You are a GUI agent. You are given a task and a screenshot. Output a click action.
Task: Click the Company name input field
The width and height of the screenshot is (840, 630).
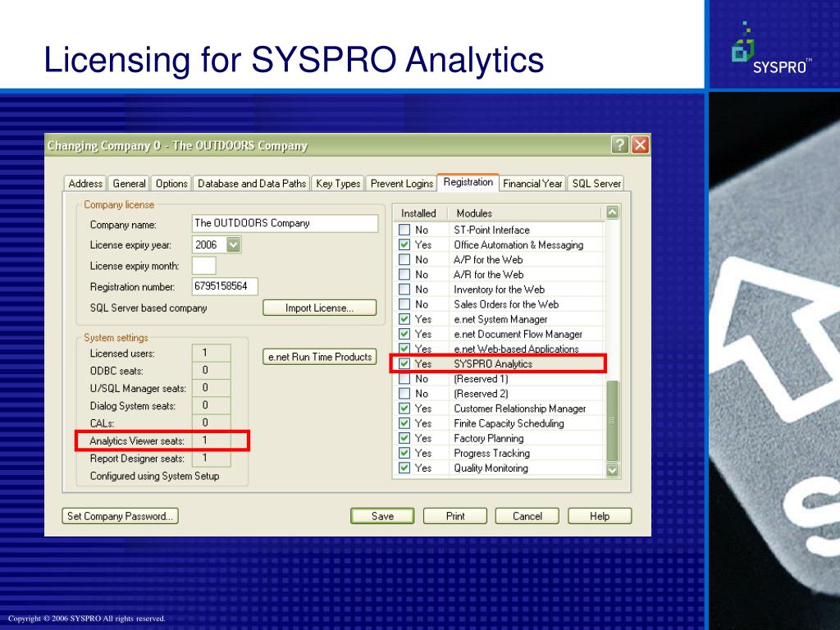(285, 223)
